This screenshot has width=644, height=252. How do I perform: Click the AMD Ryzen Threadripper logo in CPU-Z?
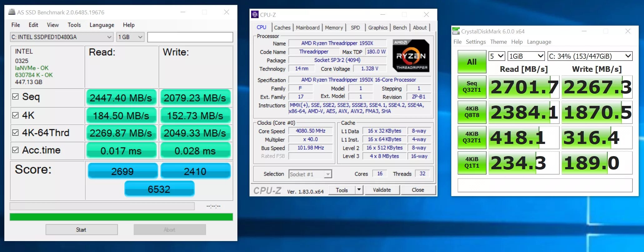(411, 56)
